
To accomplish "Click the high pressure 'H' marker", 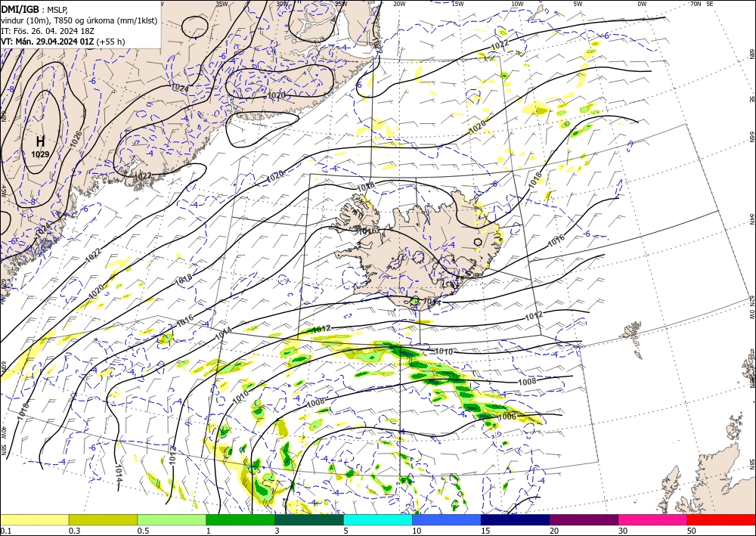I will (x=41, y=141).
